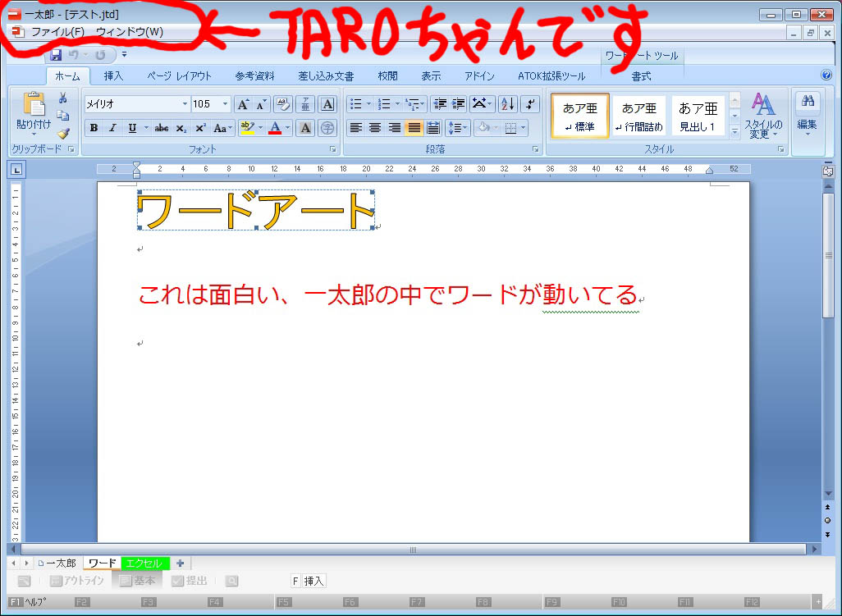
Task: Click the tab-stop selector L icon
Action: (16, 170)
